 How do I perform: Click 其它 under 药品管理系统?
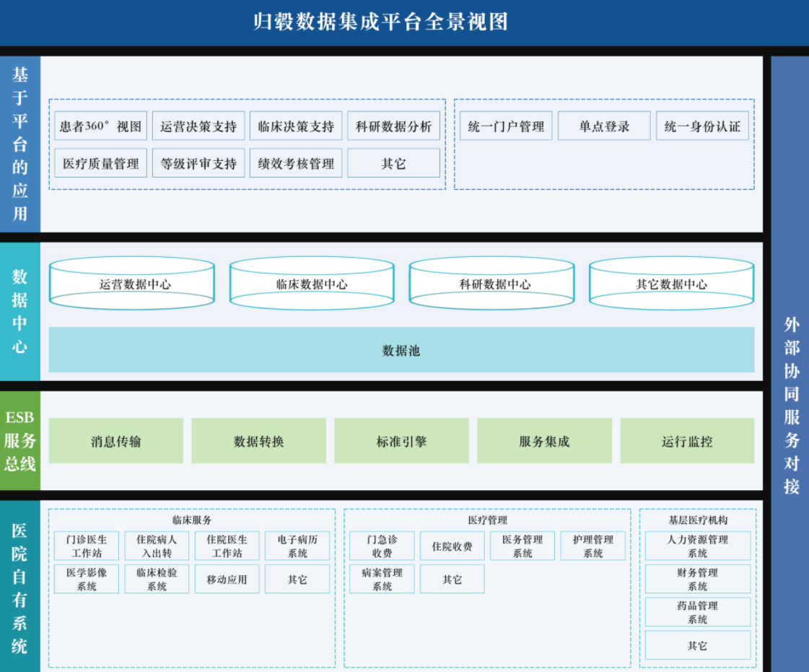[698, 645]
